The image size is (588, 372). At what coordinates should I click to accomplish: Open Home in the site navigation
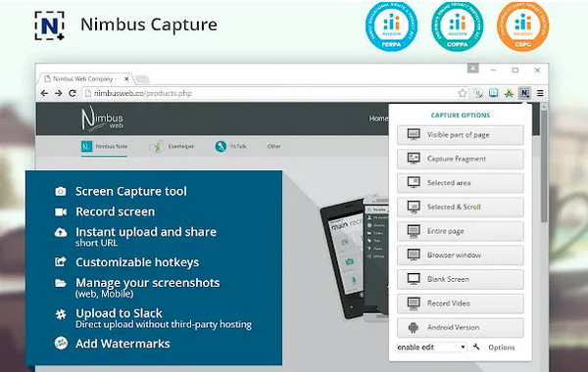(378, 118)
